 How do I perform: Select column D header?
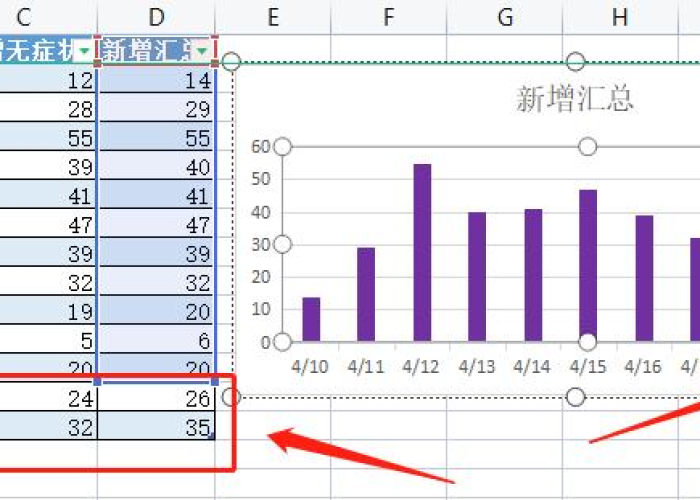coord(156,17)
